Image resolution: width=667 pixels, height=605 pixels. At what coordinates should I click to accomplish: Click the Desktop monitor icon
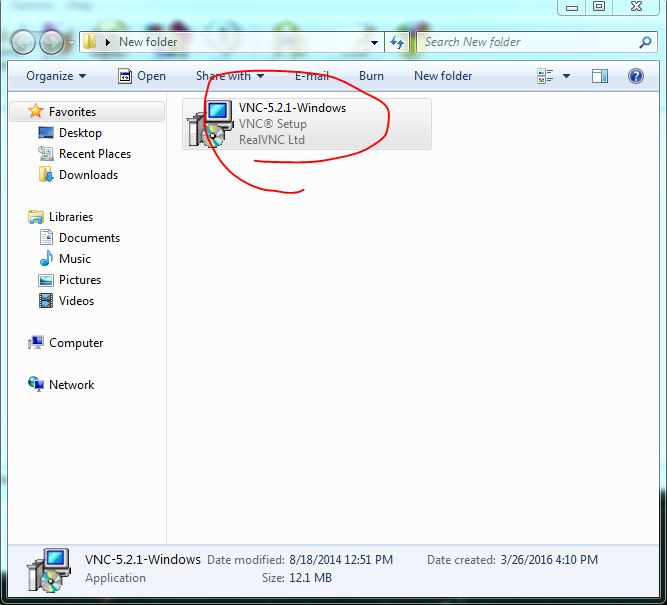[x=46, y=133]
